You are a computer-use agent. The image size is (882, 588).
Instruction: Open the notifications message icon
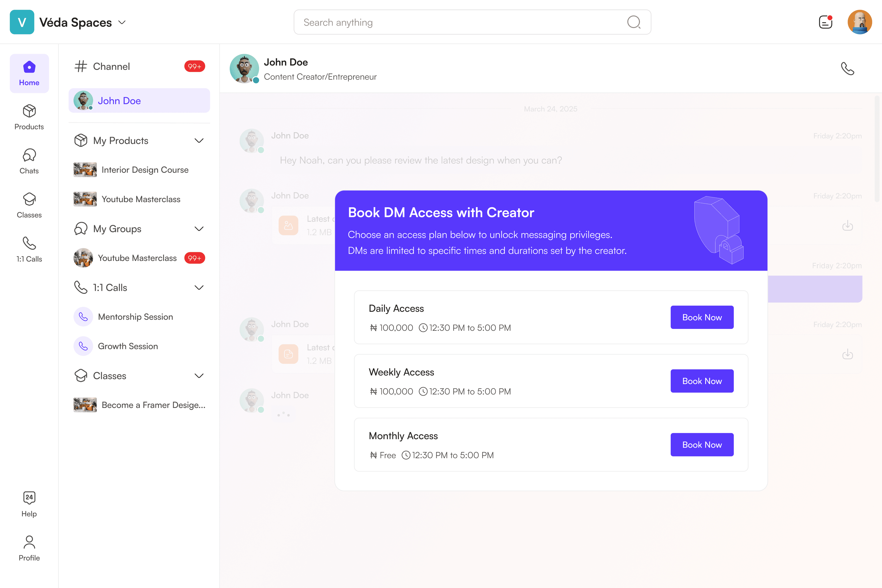[x=825, y=22]
